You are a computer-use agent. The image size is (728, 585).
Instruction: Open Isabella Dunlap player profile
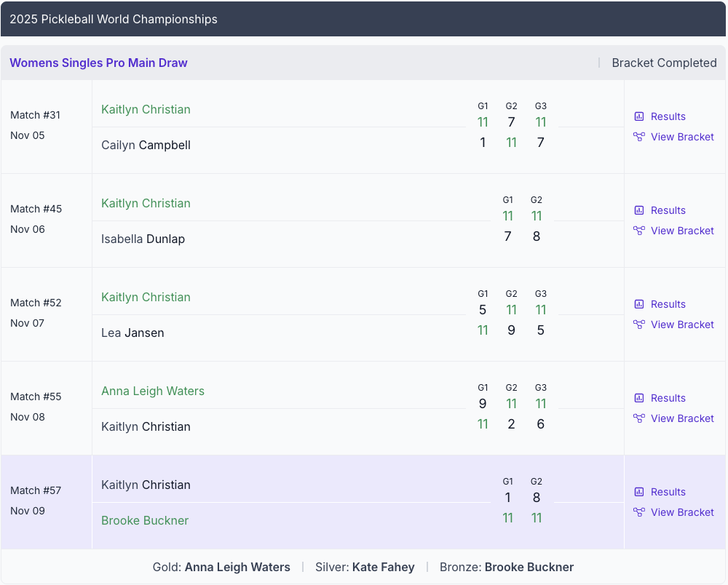pos(143,239)
